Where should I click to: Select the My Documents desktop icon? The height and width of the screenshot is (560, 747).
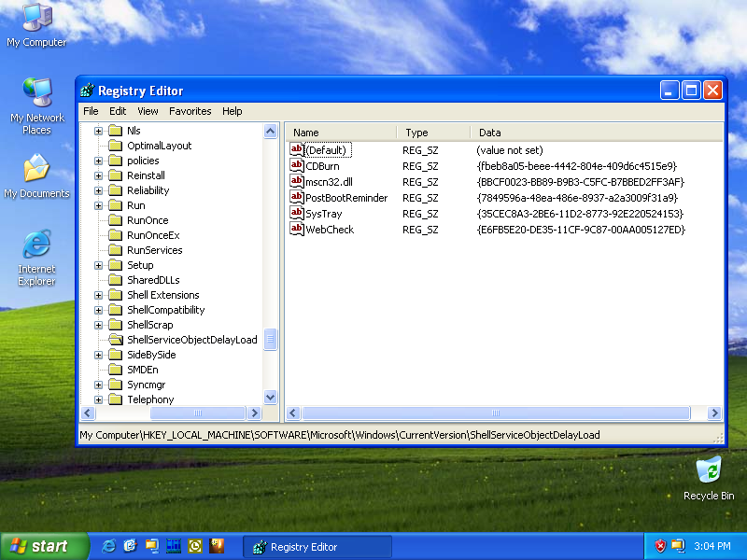tap(36, 168)
